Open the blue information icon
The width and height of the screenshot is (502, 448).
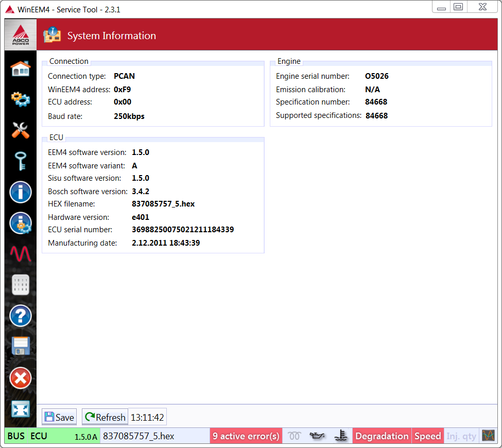pyautogui.click(x=21, y=193)
